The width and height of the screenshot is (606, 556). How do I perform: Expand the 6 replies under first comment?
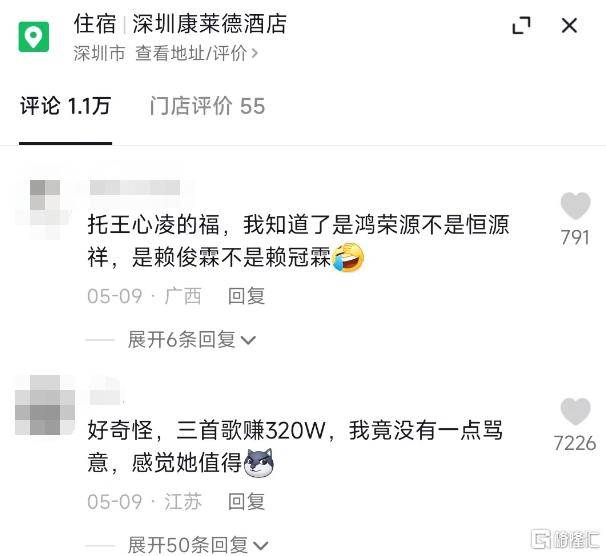[x=192, y=340]
